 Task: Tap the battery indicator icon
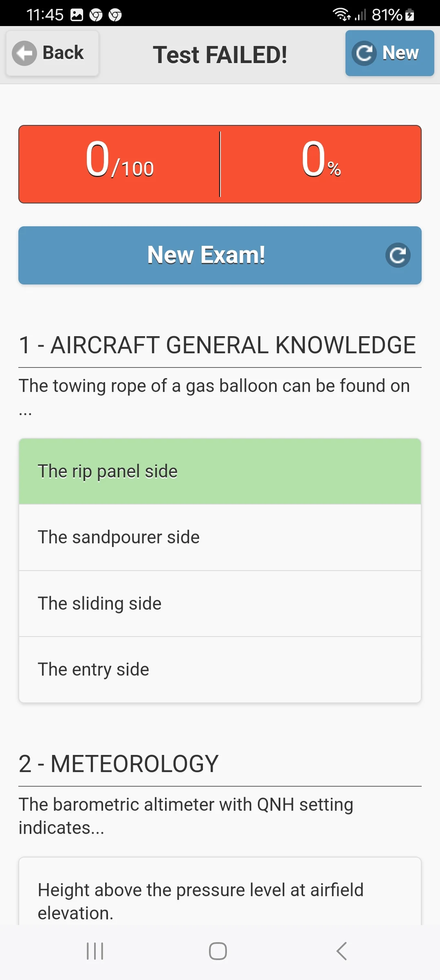pos(410,15)
